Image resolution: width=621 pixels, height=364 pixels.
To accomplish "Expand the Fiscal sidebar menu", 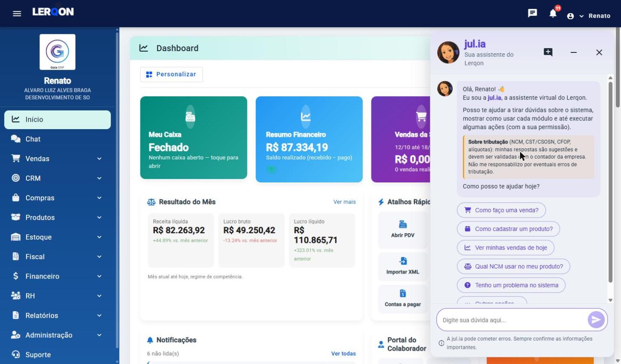I will tap(58, 257).
